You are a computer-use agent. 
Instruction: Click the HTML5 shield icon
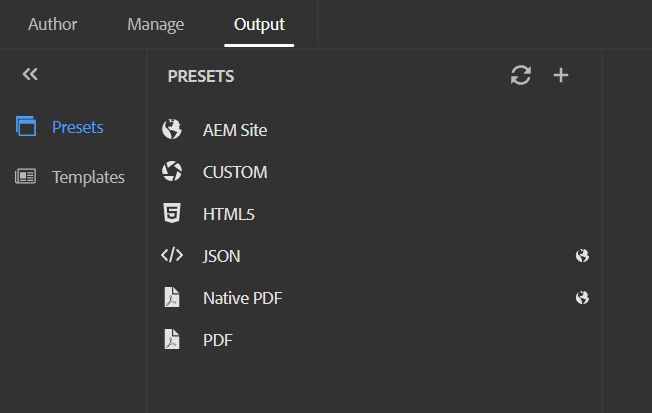[x=172, y=213]
